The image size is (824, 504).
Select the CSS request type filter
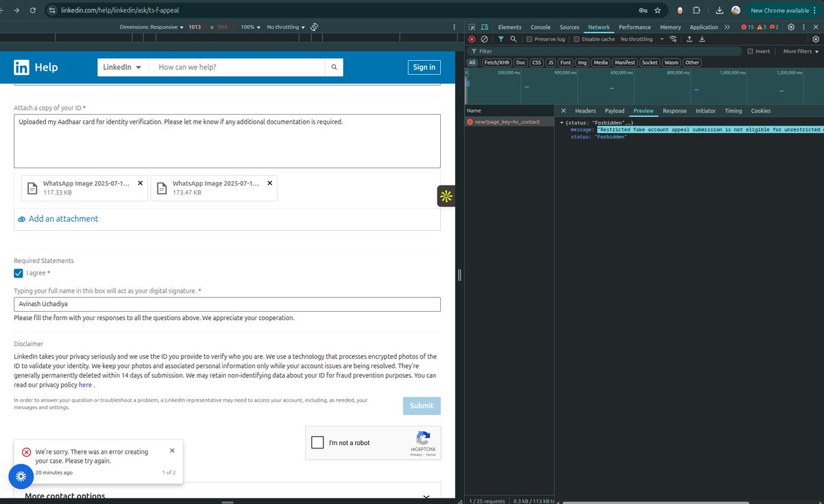[x=536, y=62]
